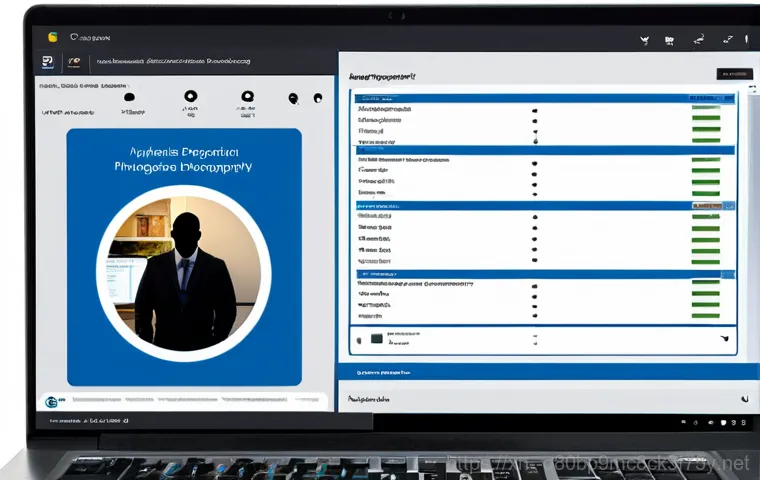Click the speech bubble icon in top bar
This screenshot has width=760, height=480.
(74, 37)
